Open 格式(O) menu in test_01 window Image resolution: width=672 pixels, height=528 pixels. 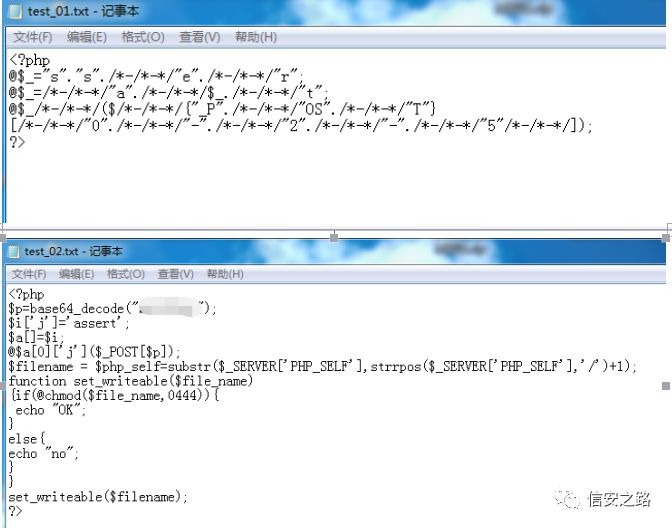click(x=143, y=37)
